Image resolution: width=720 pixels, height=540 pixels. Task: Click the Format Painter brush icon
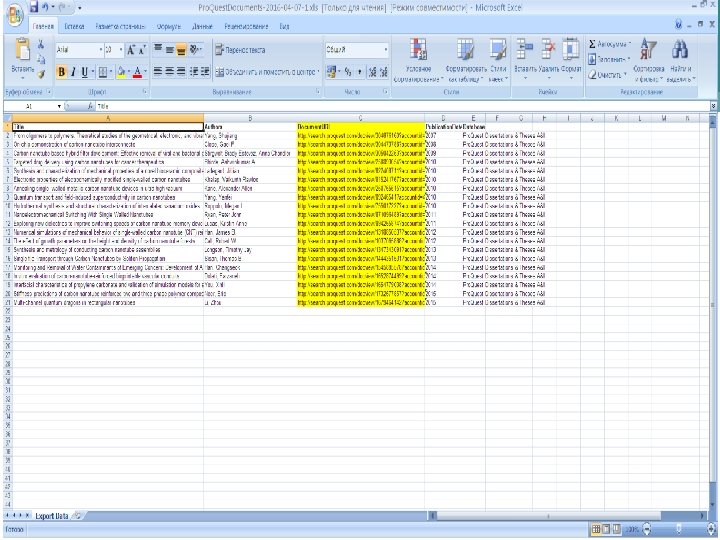41,73
